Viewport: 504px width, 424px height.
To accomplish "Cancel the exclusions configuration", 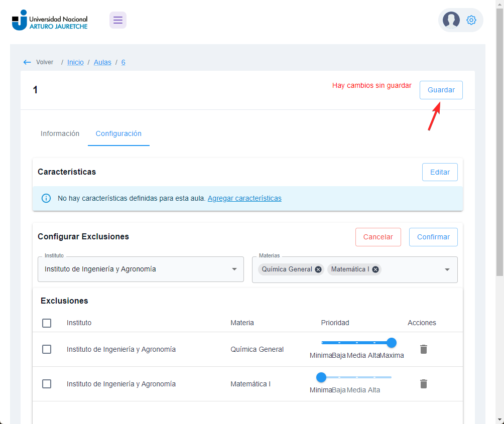I will [x=378, y=237].
